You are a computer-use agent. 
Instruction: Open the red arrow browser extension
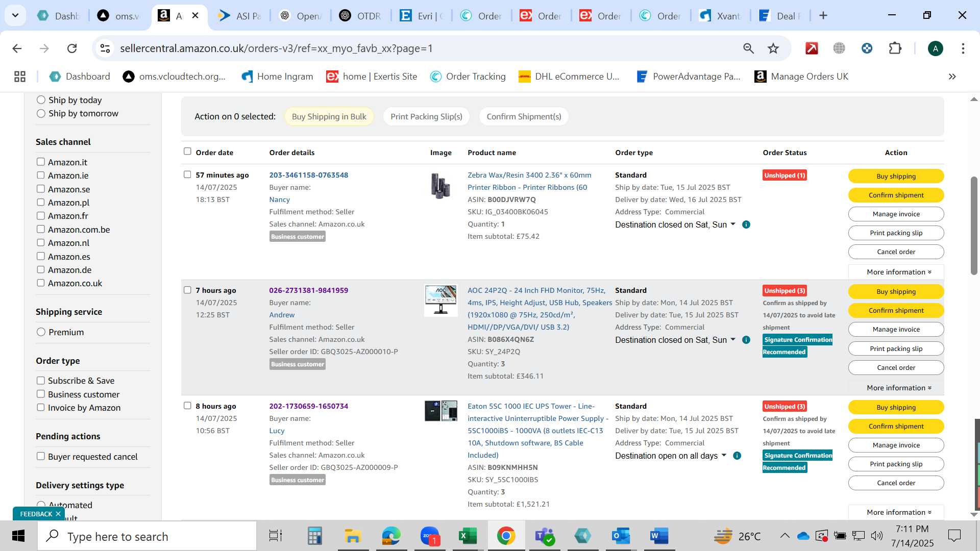tap(812, 48)
